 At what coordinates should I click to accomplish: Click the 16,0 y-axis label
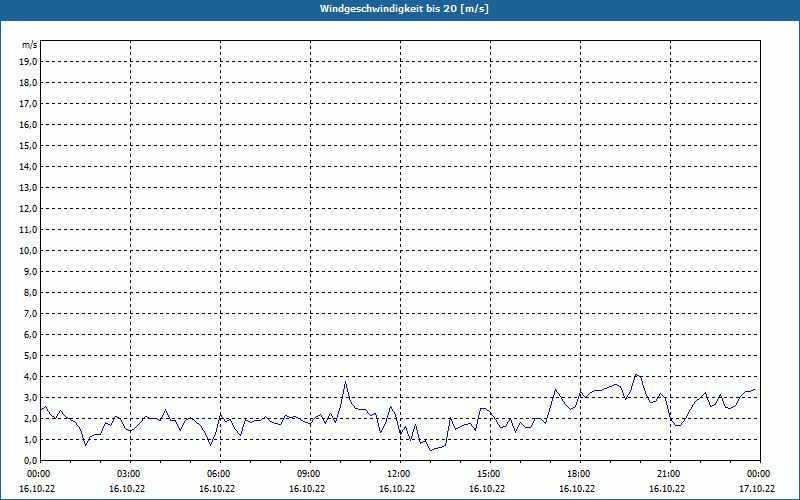pyautogui.click(x=29, y=124)
